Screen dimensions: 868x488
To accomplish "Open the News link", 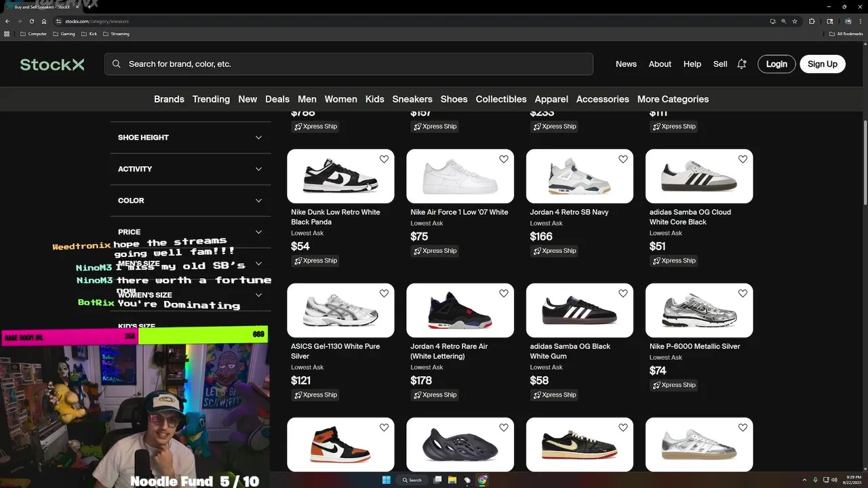I will pos(626,64).
